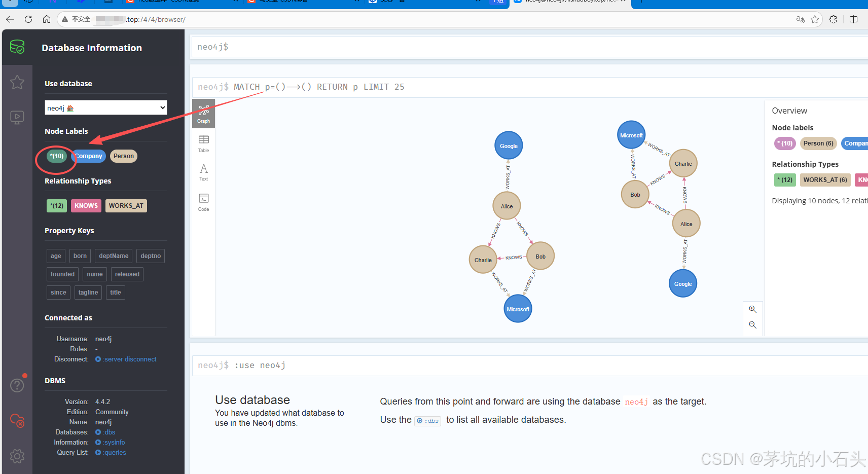The width and height of the screenshot is (868, 474).
Task: Select the *(10) all-nodes label in sidebar
Action: point(57,156)
